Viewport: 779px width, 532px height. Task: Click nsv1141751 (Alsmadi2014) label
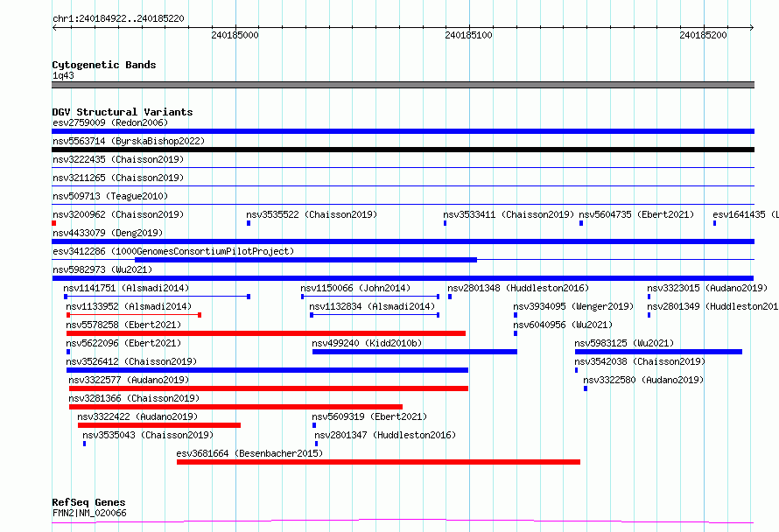click(126, 288)
